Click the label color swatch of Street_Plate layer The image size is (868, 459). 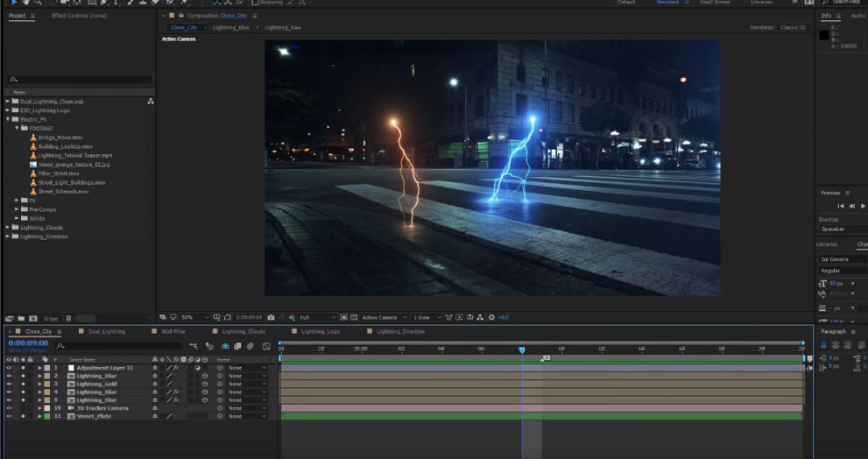pyautogui.click(x=47, y=416)
